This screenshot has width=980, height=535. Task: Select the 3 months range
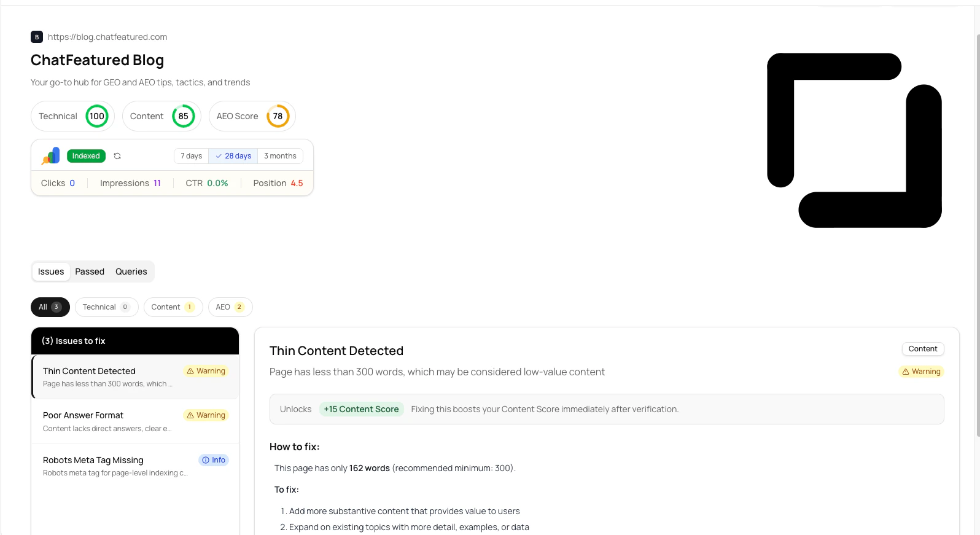(281, 156)
